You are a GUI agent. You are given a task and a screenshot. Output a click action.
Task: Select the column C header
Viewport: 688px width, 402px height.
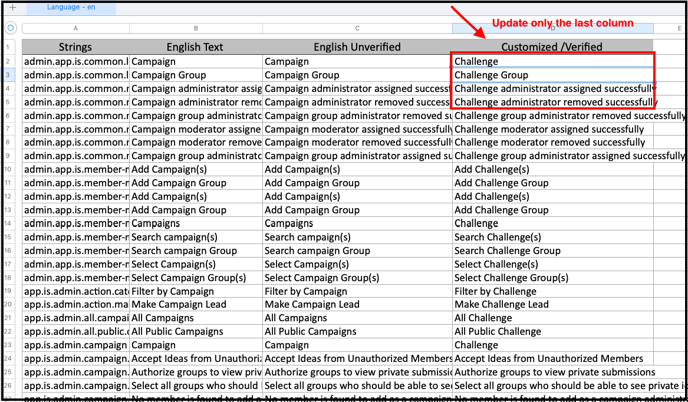click(x=357, y=28)
